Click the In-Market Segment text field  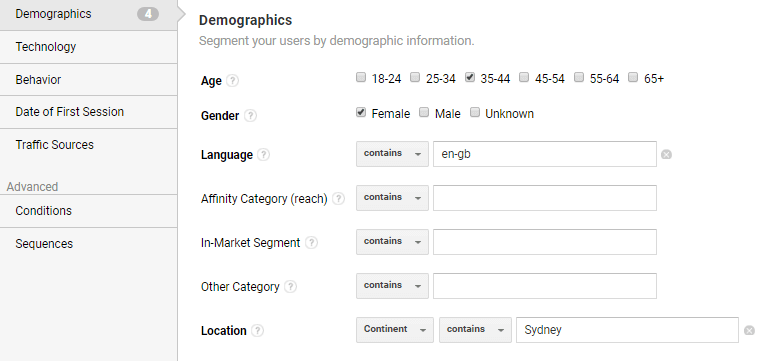pyautogui.click(x=545, y=242)
